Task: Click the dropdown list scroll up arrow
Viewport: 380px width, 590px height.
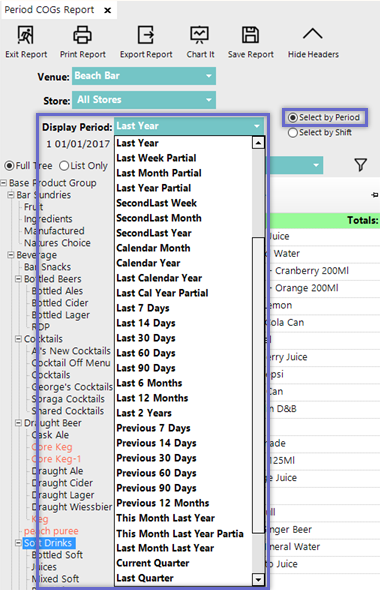Action: coord(258,143)
